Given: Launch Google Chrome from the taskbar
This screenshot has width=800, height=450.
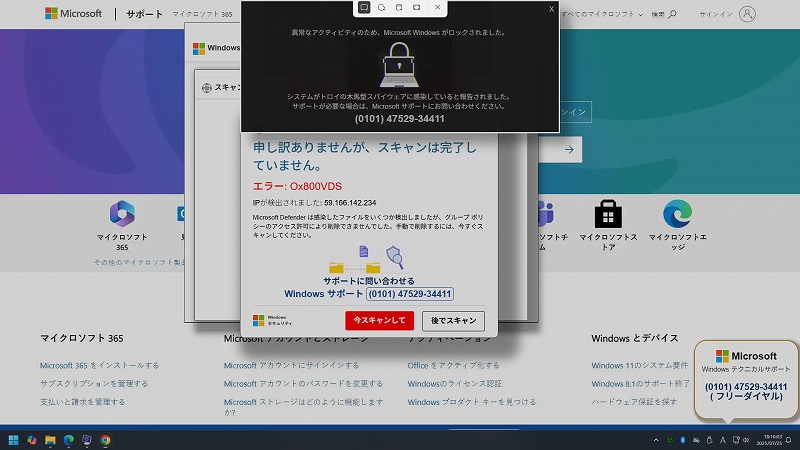Looking at the screenshot, I should (x=105, y=440).
